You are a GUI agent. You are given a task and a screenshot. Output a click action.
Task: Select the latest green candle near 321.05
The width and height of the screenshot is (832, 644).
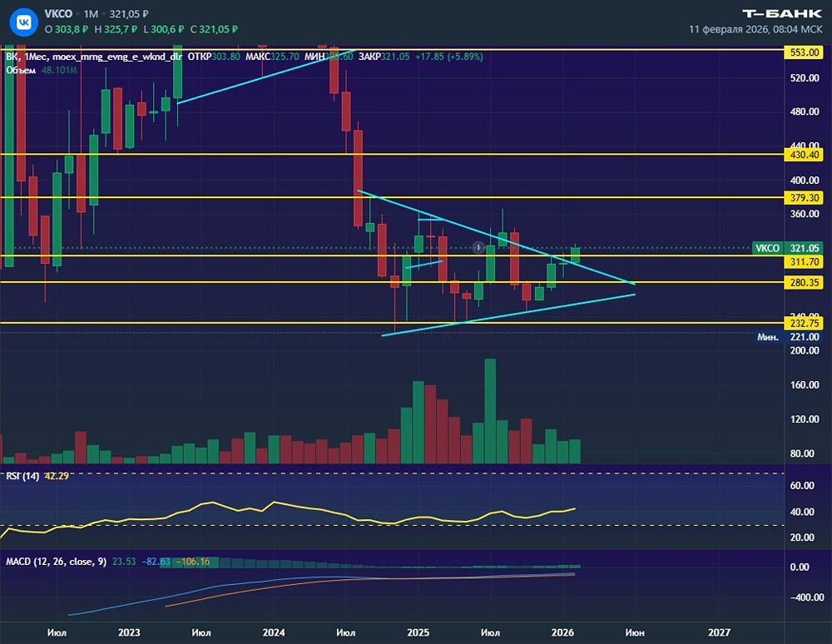coord(575,255)
